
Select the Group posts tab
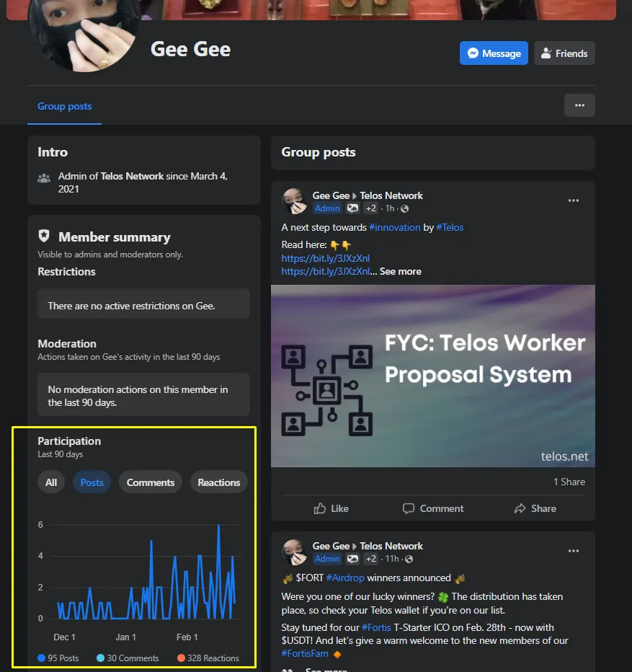pyautogui.click(x=64, y=106)
